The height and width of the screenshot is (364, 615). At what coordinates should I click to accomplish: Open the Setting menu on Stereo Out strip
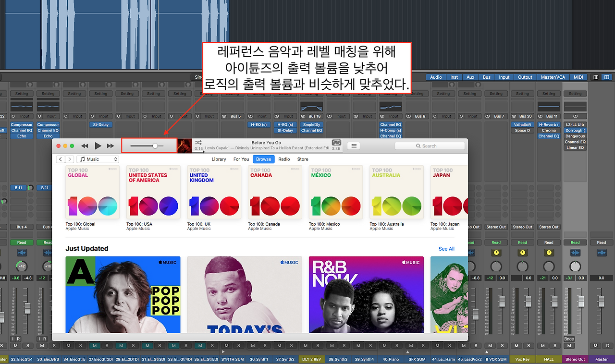(575, 94)
